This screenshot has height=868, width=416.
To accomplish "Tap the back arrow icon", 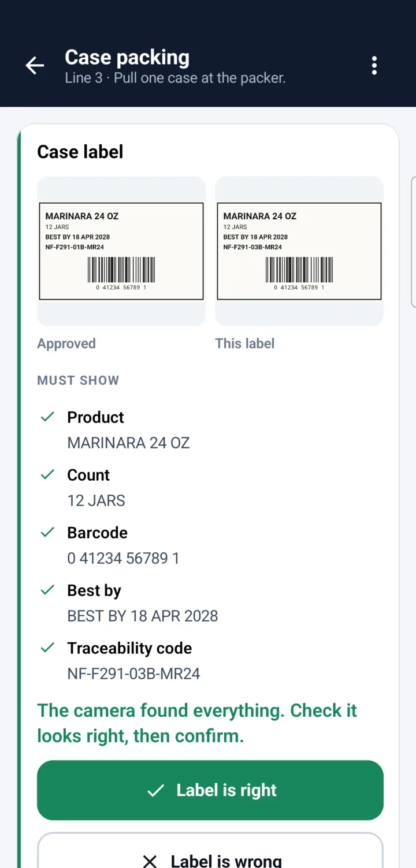I will 35,66.
